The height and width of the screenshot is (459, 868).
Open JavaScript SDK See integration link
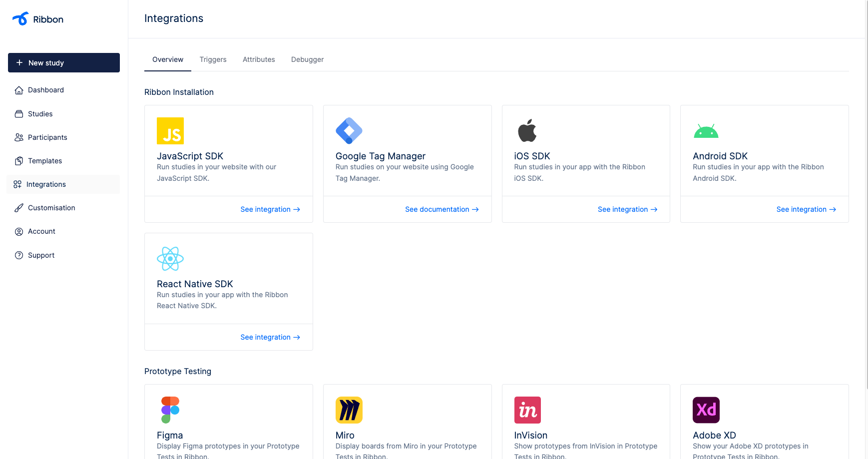[x=270, y=209]
